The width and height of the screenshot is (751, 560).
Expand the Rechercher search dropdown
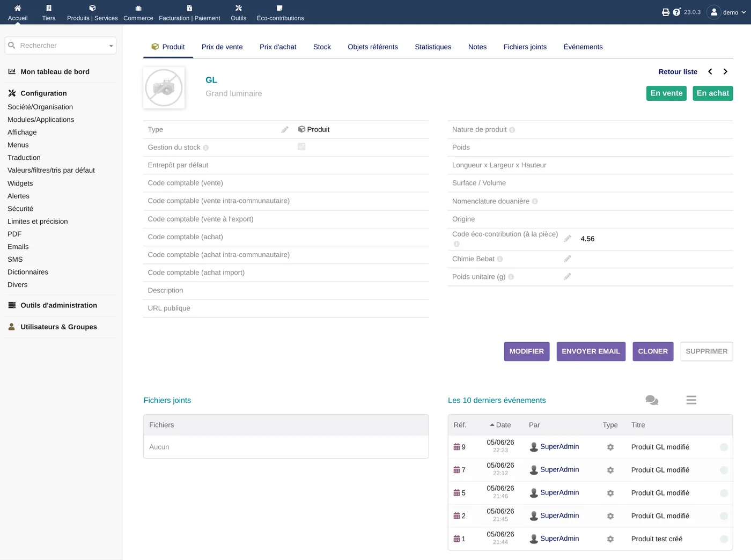[x=111, y=46]
